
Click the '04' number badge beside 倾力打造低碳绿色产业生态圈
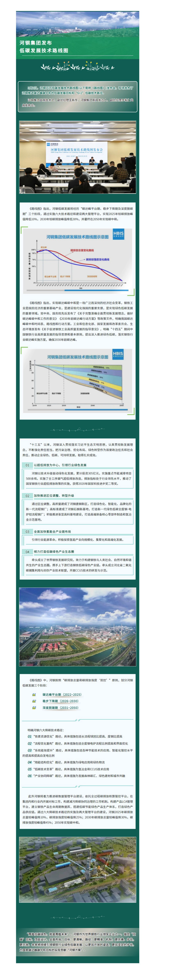point(27,552)
